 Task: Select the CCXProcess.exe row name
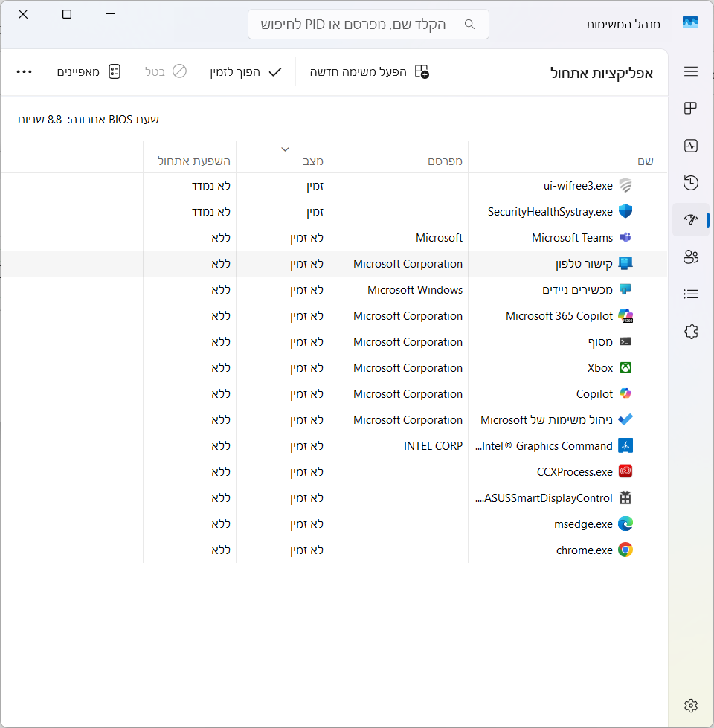tap(575, 471)
